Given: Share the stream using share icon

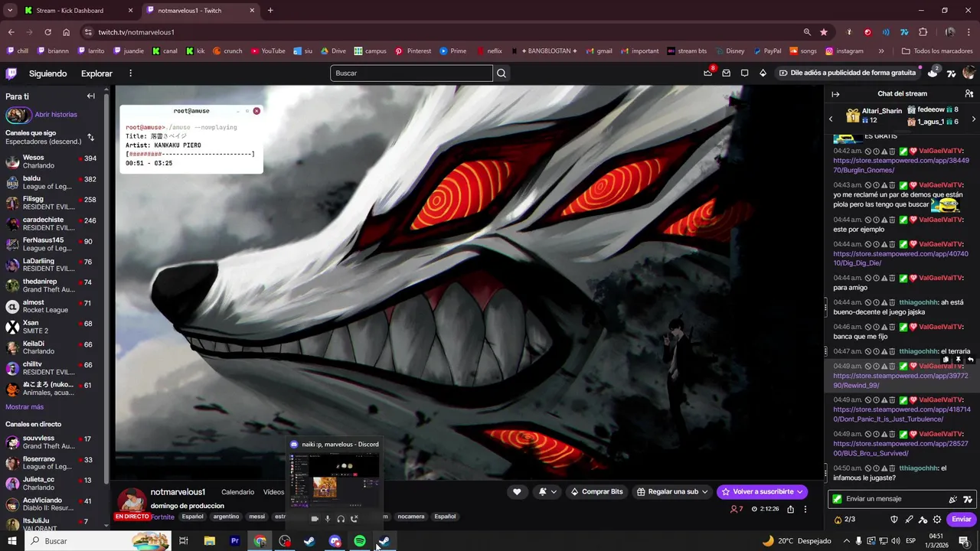Looking at the screenshot, I should point(790,509).
